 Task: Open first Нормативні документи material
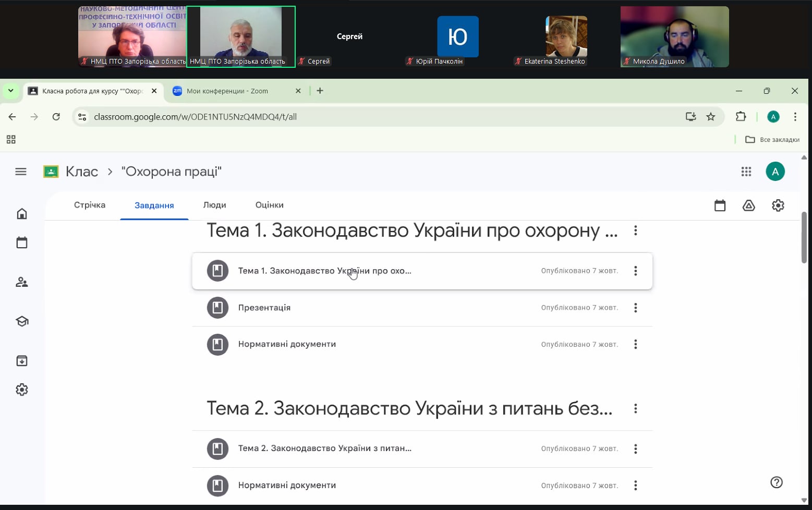pyautogui.click(x=287, y=344)
